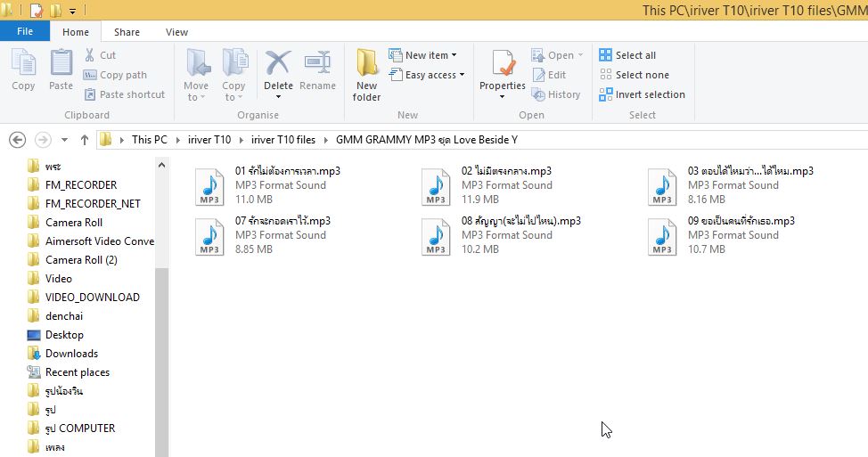
Task: Select the VIDEO_DOWNLOAD folder in sidebar
Action: 92,298
